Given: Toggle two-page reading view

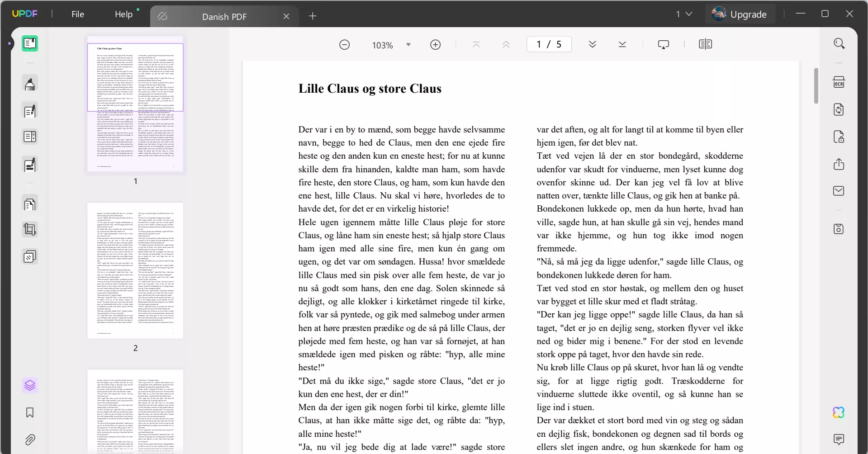Looking at the screenshot, I should coord(705,44).
